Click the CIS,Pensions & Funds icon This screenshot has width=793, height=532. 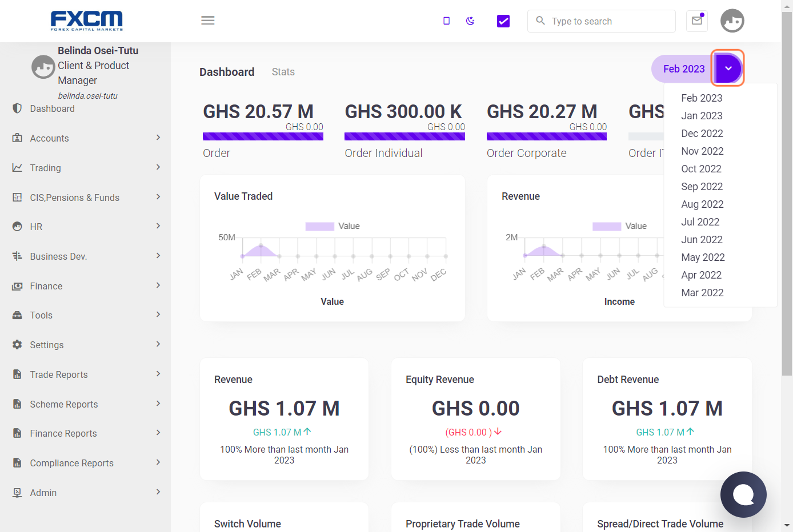pyautogui.click(x=17, y=198)
